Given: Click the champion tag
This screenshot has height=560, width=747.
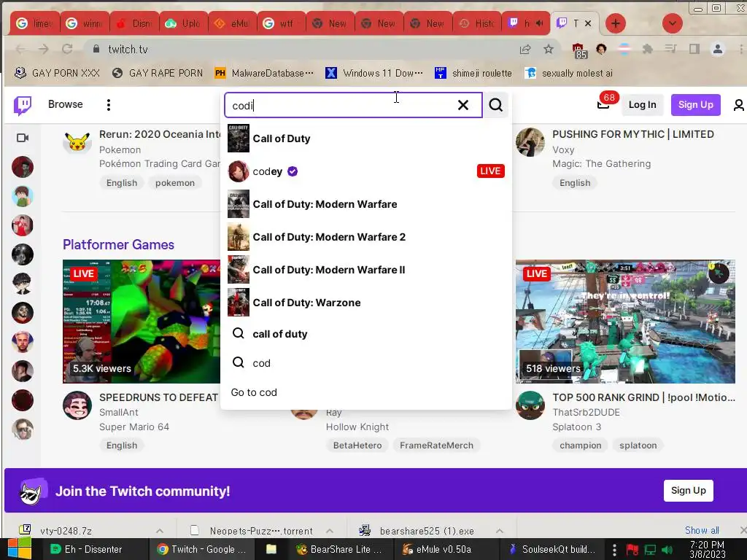Looking at the screenshot, I should click(x=580, y=446).
